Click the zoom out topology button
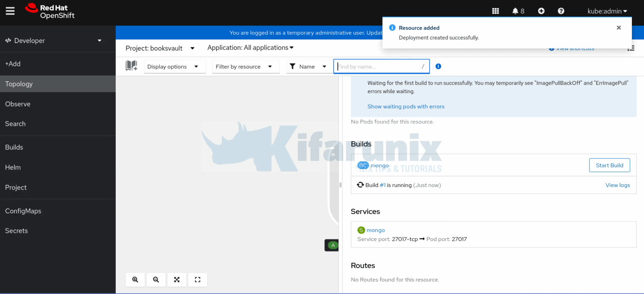644x294 pixels. point(156,280)
